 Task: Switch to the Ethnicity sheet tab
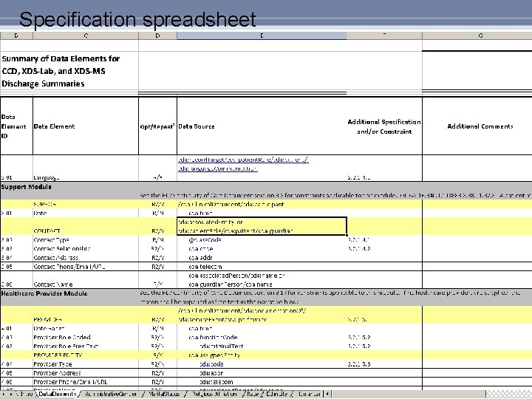pyautogui.click(x=277, y=394)
